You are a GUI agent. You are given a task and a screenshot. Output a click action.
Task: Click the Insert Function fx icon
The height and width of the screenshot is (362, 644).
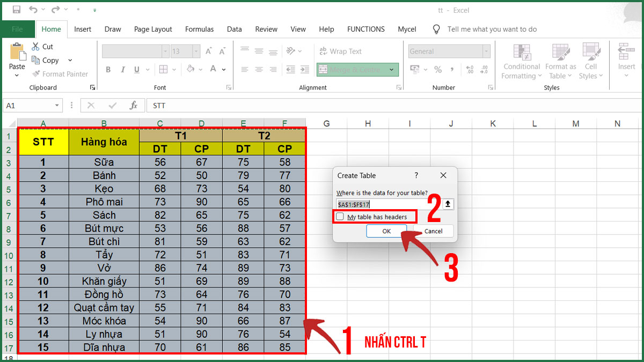pyautogui.click(x=134, y=105)
